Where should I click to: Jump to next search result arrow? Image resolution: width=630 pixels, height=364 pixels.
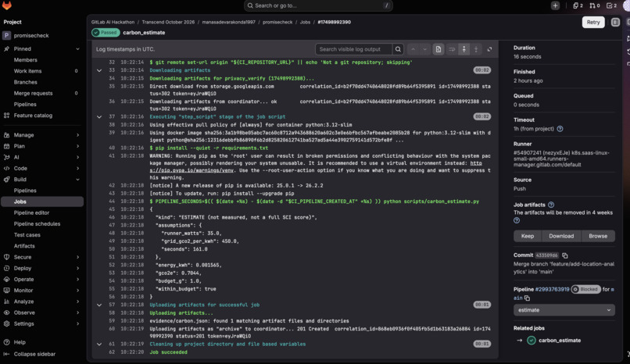click(424, 49)
